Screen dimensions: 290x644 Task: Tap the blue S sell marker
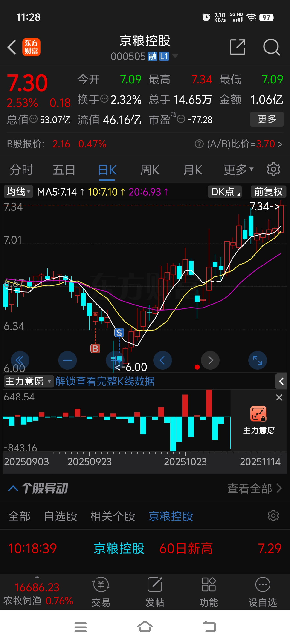coord(119,333)
